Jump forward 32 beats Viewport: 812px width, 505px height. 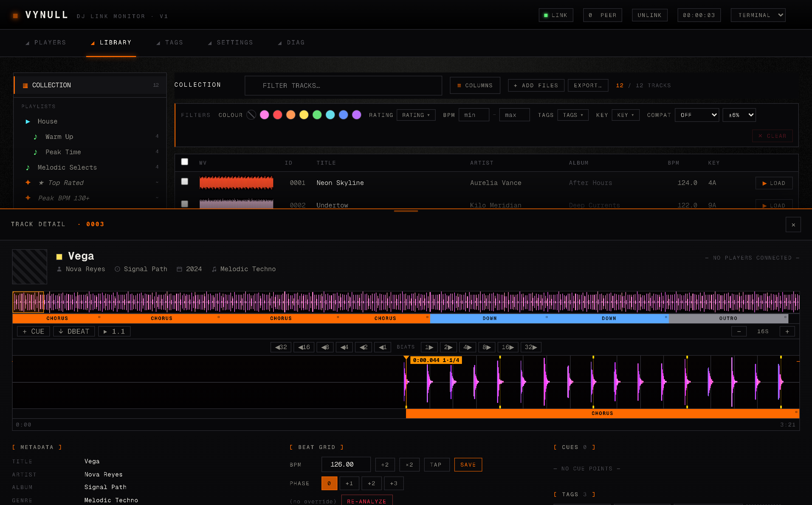point(531,347)
